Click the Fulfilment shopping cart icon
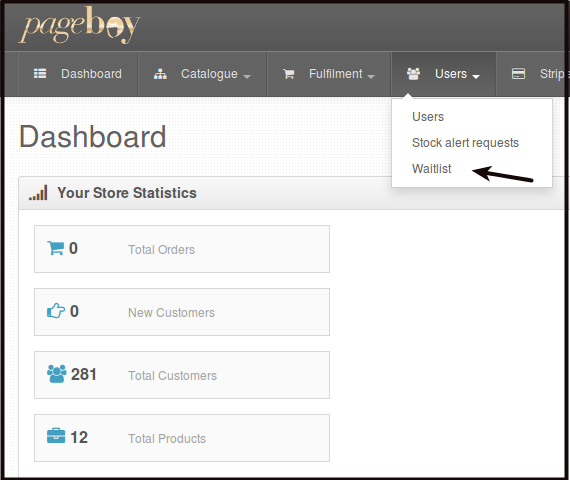570x480 pixels. pos(289,74)
